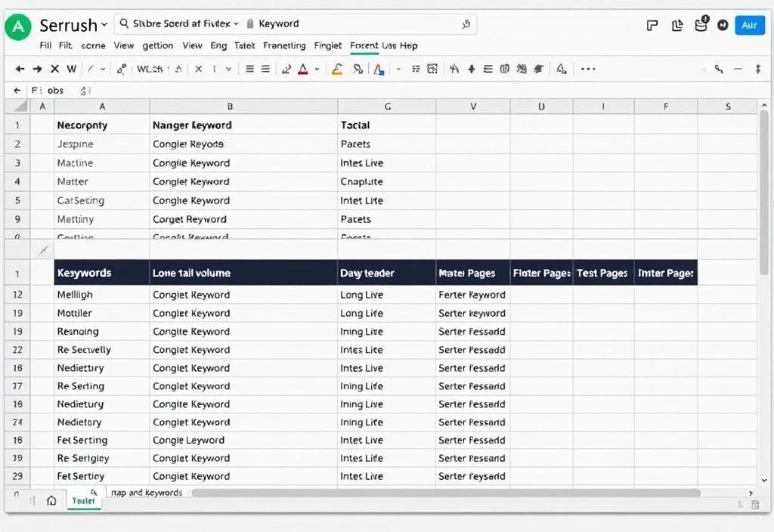Open the Fill menu
Image resolution: width=774 pixels, height=532 pixels.
click(45, 45)
